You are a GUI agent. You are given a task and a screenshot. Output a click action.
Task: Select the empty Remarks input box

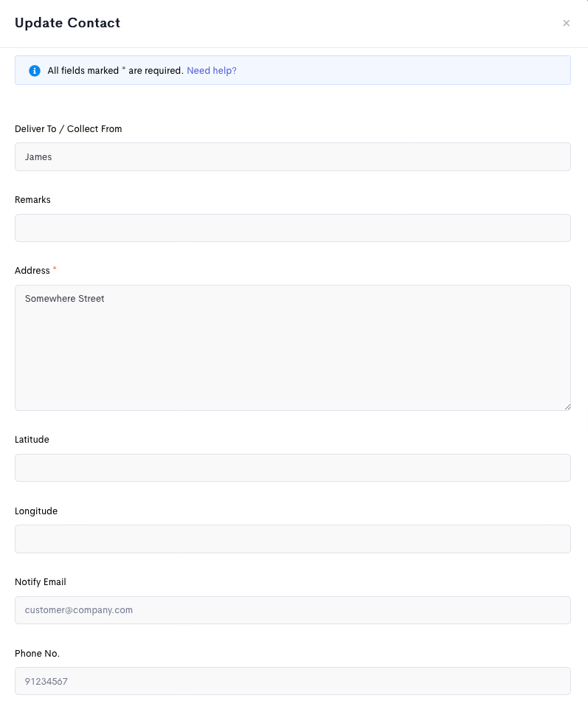pos(293,228)
